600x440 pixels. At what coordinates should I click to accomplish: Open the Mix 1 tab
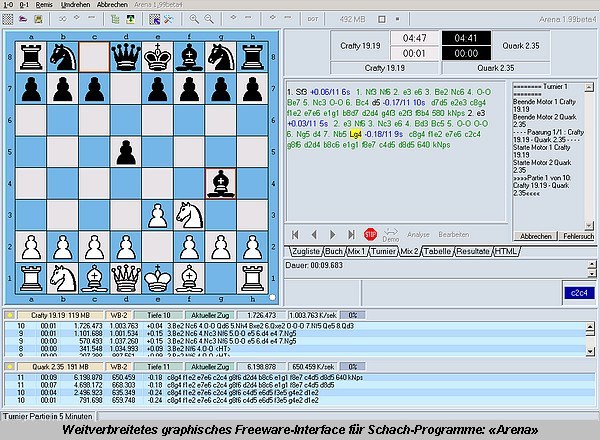pyautogui.click(x=356, y=251)
